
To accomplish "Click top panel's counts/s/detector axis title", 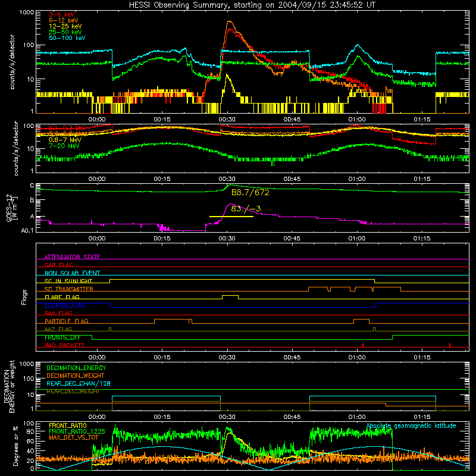I will [x=12, y=62].
